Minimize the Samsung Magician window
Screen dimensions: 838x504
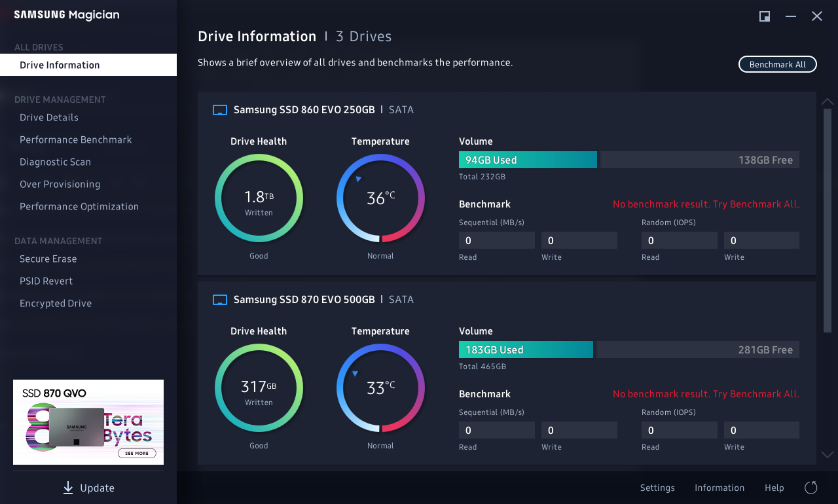pos(791,16)
